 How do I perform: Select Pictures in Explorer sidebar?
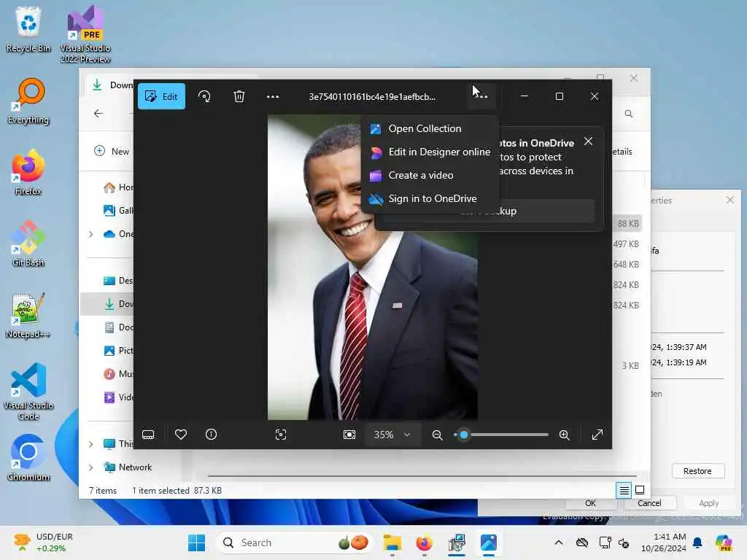117,351
